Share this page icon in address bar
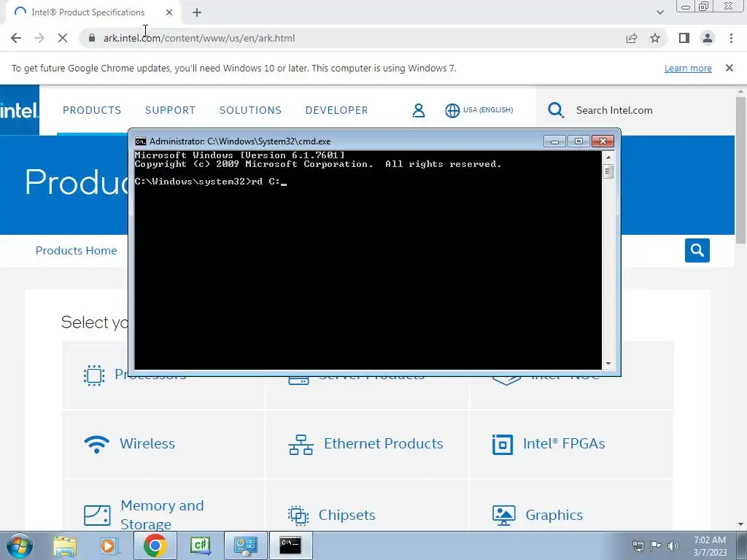The height and width of the screenshot is (560, 747). [632, 38]
